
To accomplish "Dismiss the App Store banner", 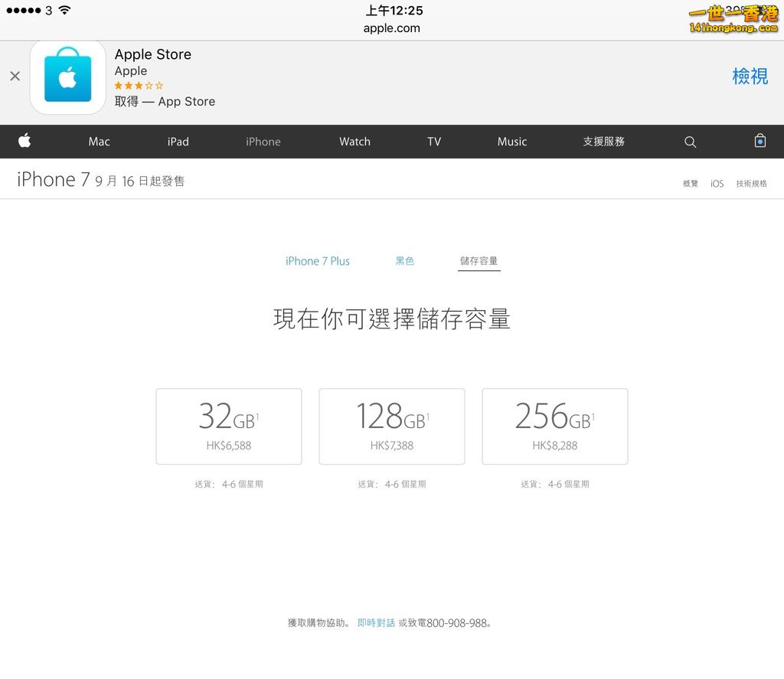I will pyautogui.click(x=15, y=77).
